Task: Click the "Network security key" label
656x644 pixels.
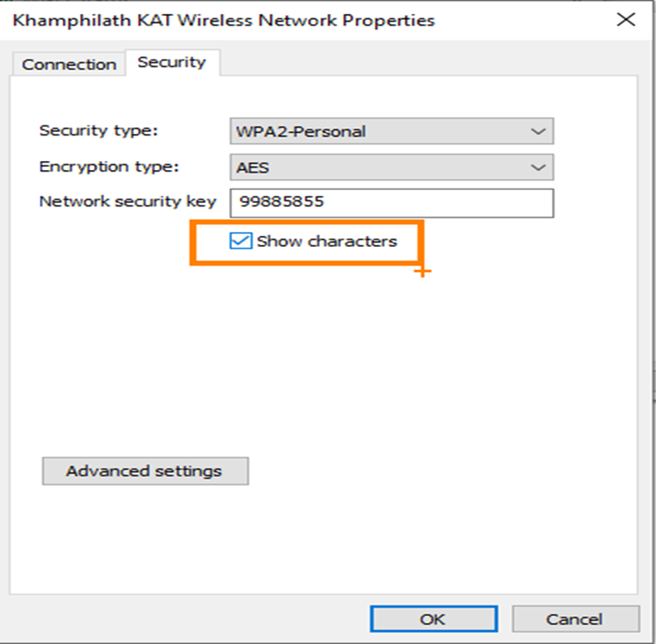Action: point(127,201)
